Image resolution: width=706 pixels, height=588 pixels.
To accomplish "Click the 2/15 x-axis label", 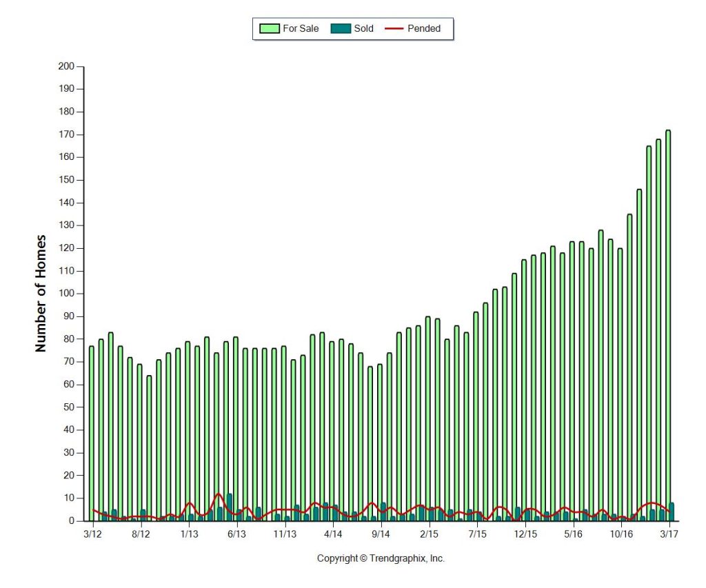I will click(x=429, y=534).
